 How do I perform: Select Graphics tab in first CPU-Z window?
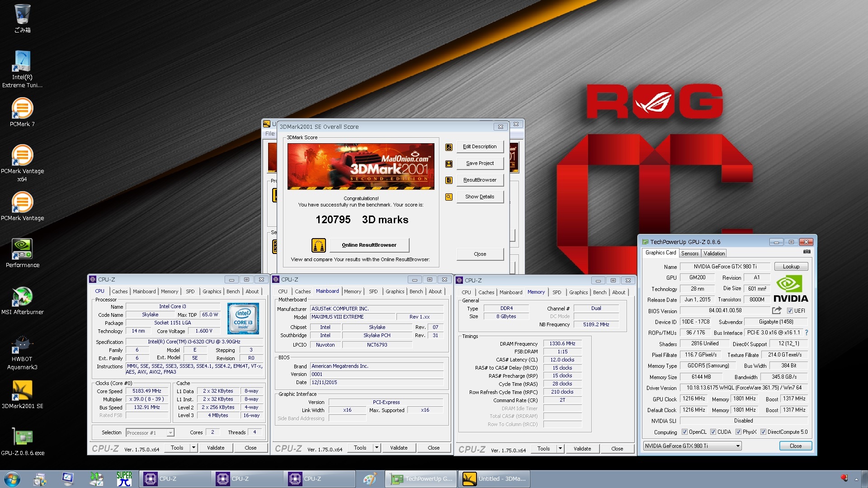[x=212, y=291]
